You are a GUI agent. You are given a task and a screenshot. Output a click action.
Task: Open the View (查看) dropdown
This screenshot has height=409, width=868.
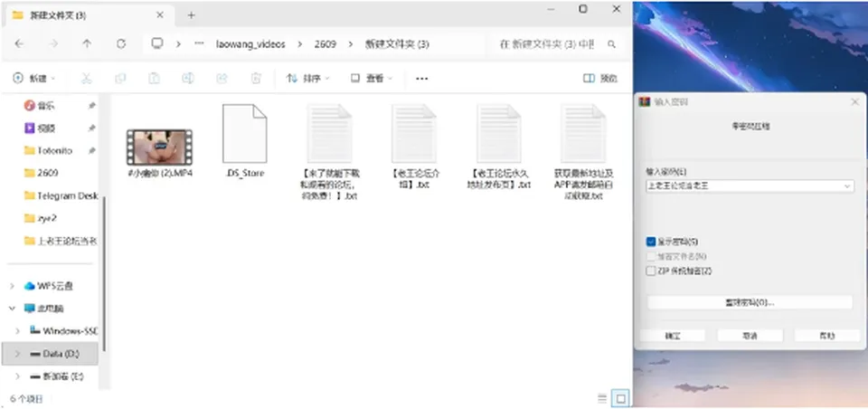(x=372, y=79)
